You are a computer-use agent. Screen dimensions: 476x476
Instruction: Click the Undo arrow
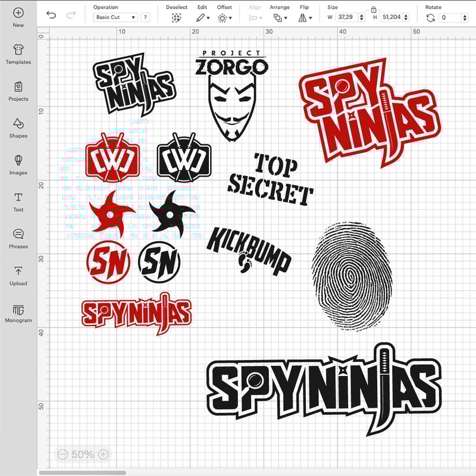click(x=51, y=15)
